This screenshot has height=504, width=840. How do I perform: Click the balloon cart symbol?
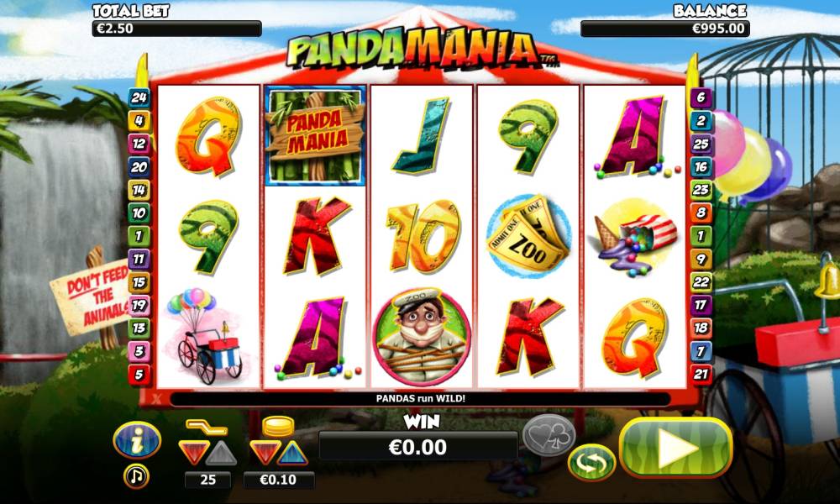click(x=207, y=336)
